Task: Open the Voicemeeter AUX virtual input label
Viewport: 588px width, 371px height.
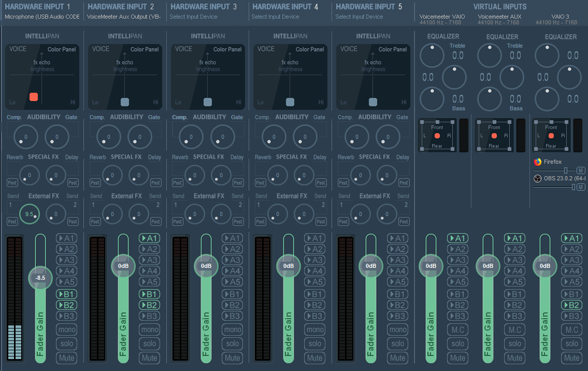Action: tap(499, 17)
